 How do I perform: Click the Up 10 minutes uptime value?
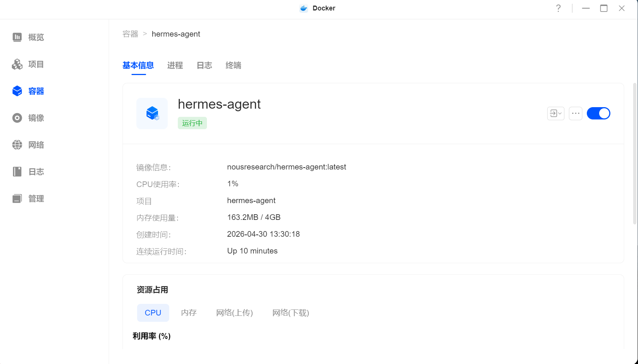253,251
